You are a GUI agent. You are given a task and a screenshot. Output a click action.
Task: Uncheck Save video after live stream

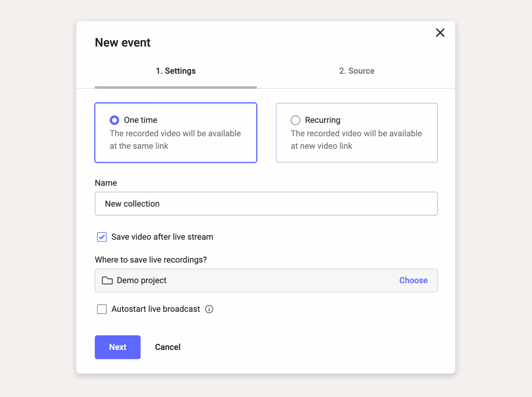point(102,237)
